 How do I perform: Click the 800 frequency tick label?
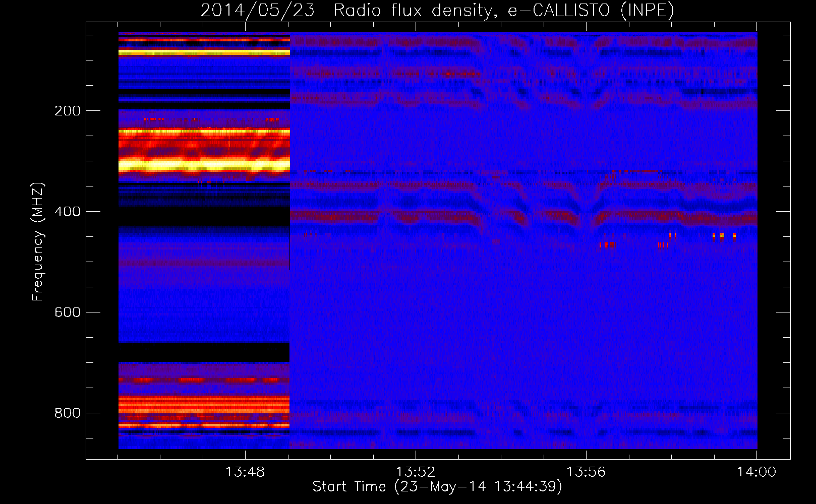(68, 413)
